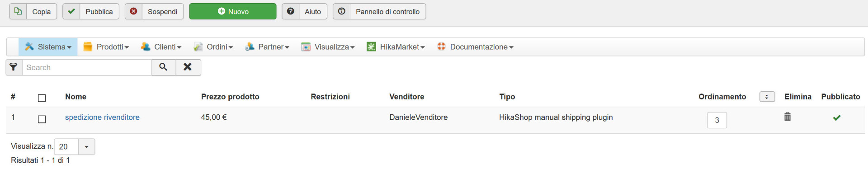Click the ordering sort arrows button
Viewport: 868px width, 169px height.
tap(767, 97)
